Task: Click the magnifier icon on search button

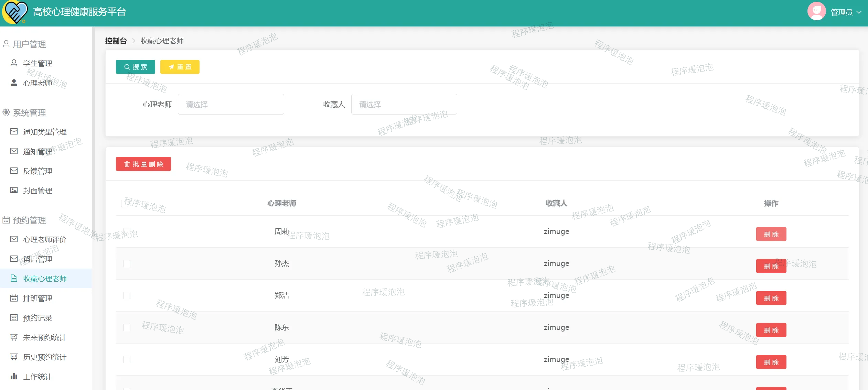Action: click(x=127, y=67)
